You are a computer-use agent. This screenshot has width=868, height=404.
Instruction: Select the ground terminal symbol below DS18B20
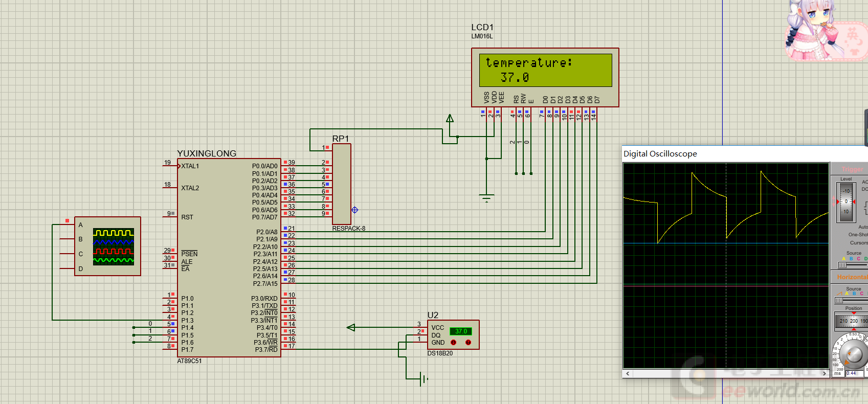click(x=422, y=379)
